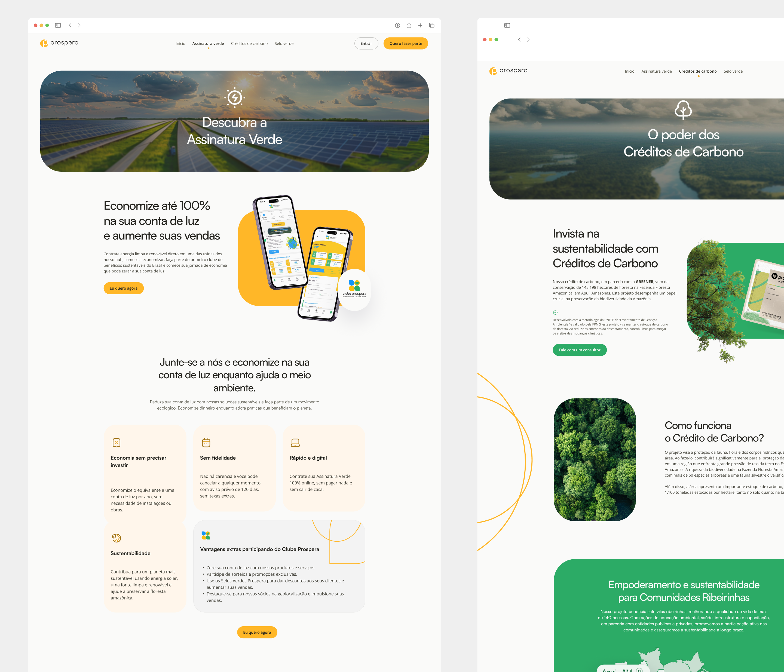Click 'Economia sem precisar investir' title
Image resolution: width=784 pixels, height=672 pixels.
pyautogui.click(x=139, y=462)
